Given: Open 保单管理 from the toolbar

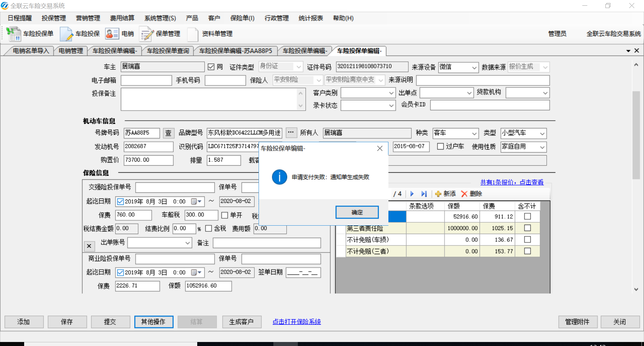Looking at the screenshot, I should [x=146, y=34].
